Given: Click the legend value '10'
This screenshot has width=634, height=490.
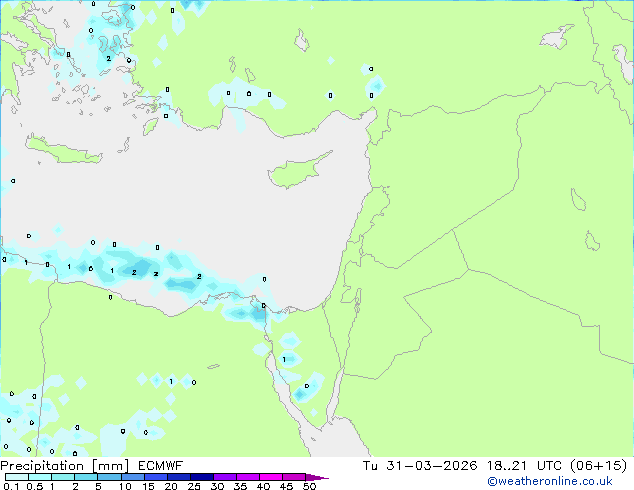Looking at the screenshot, I should point(125,486).
